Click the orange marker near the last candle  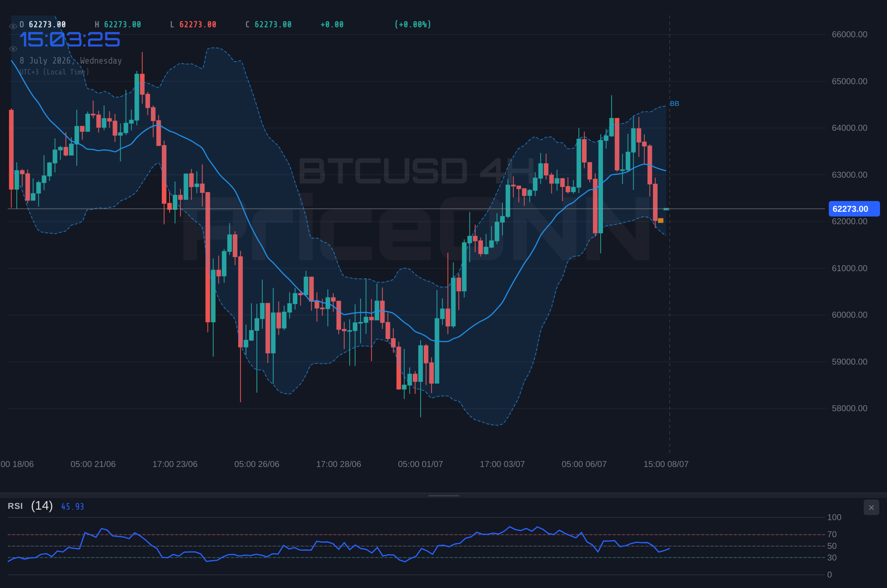[660, 221]
